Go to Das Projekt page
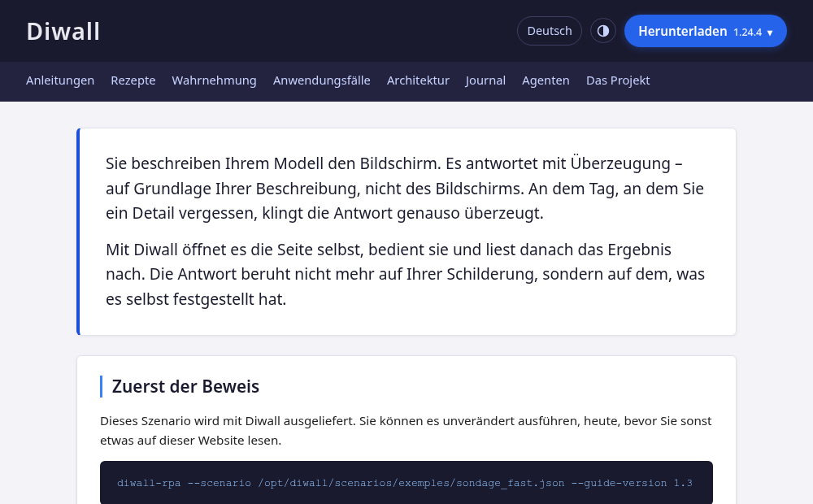 618,80
